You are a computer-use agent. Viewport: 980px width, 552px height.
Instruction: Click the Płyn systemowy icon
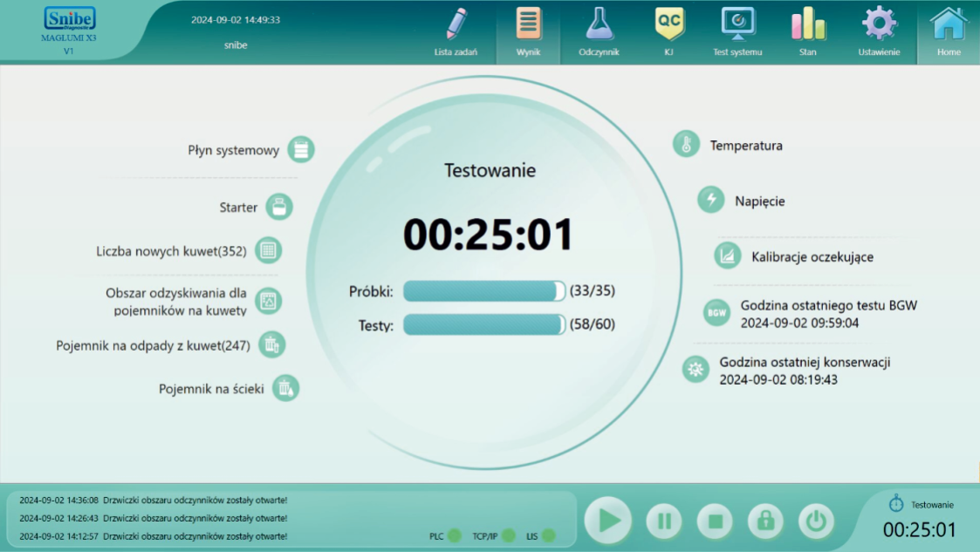pyautogui.click(x=300, y=150)
